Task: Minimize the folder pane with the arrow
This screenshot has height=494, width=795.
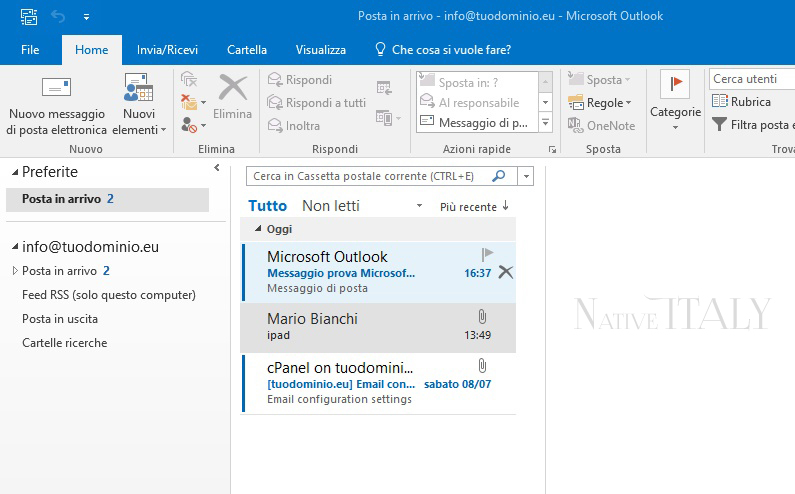Action: 217,168
